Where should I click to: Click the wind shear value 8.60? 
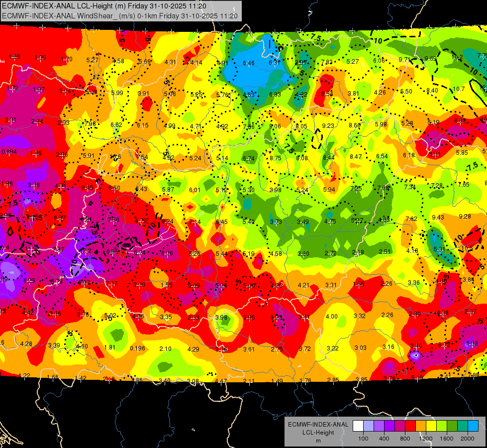355,125
